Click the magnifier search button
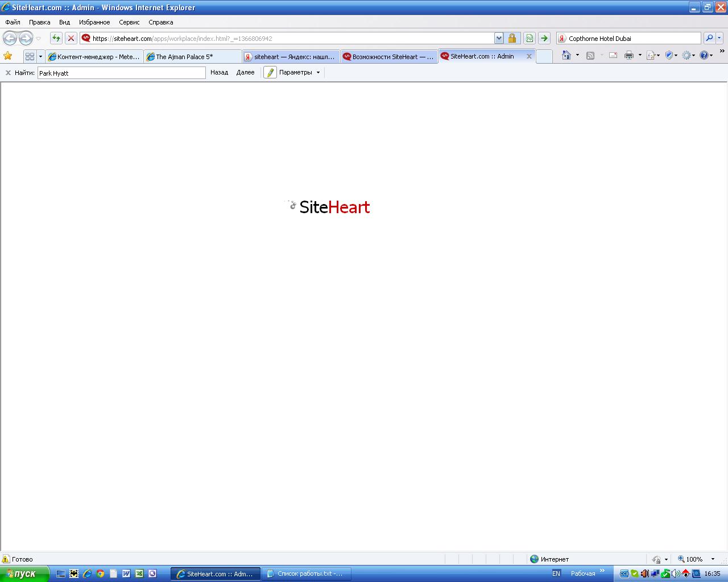 pos(709,38)
